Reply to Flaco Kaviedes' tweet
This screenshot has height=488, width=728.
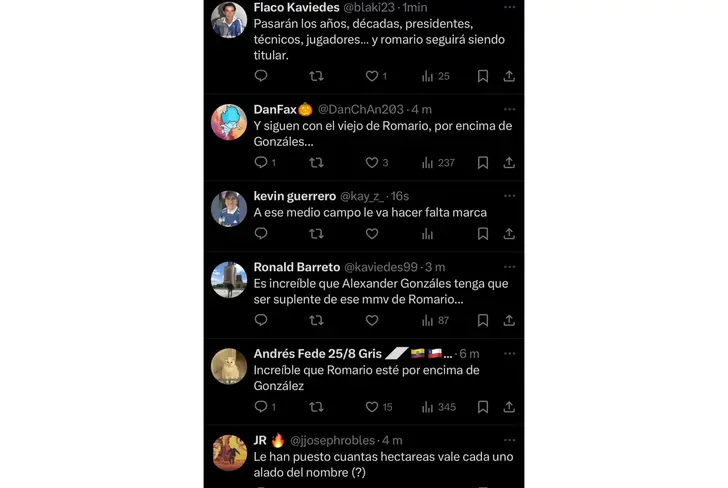pyautogui.click(x=261, y=76)
